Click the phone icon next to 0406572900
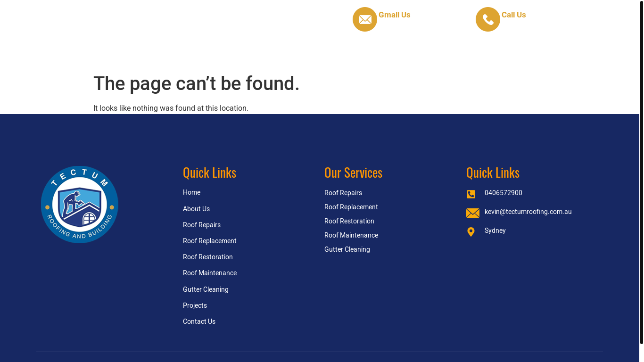 [x=471, y=194]
